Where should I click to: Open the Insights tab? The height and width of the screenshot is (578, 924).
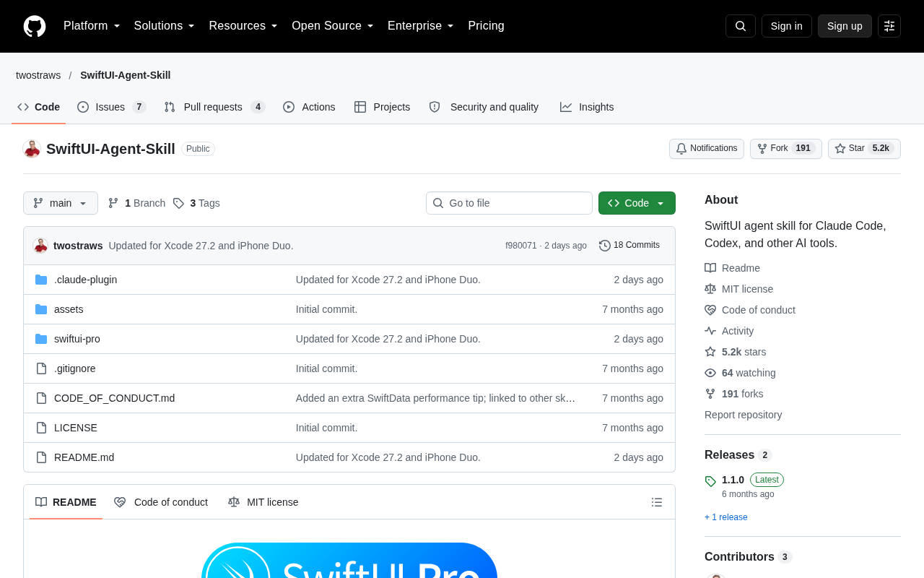point(587,107)
